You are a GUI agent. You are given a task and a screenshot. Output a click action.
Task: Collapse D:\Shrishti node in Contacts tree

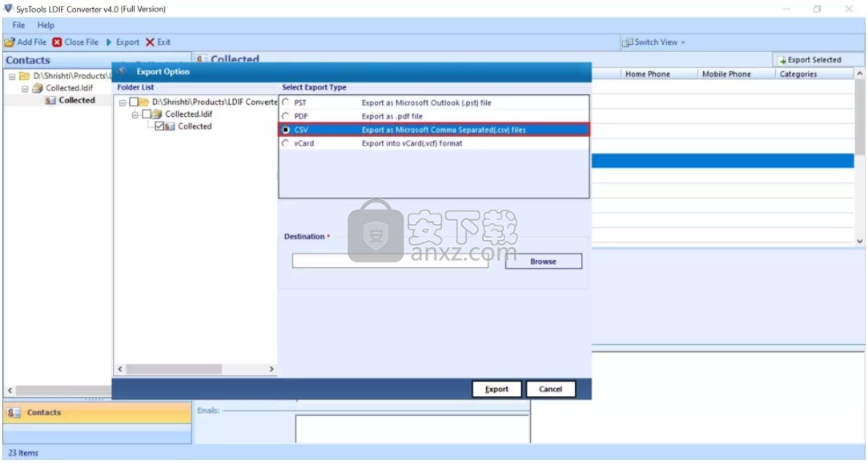pos(12,76)
